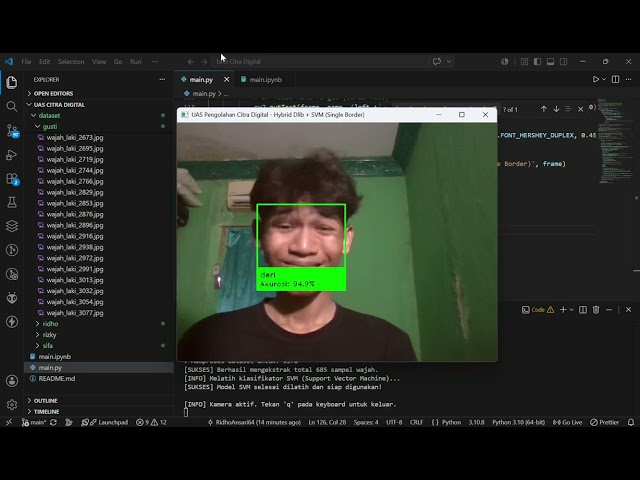Viewport: 640px width, 480px height.
Task: Toggle the primary side bar
Action: 538,62
